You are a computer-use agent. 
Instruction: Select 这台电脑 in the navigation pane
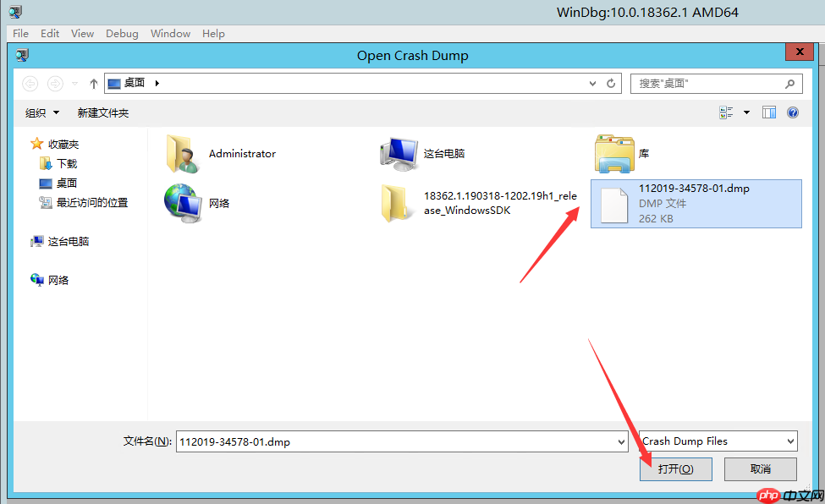tap(69, 242)
